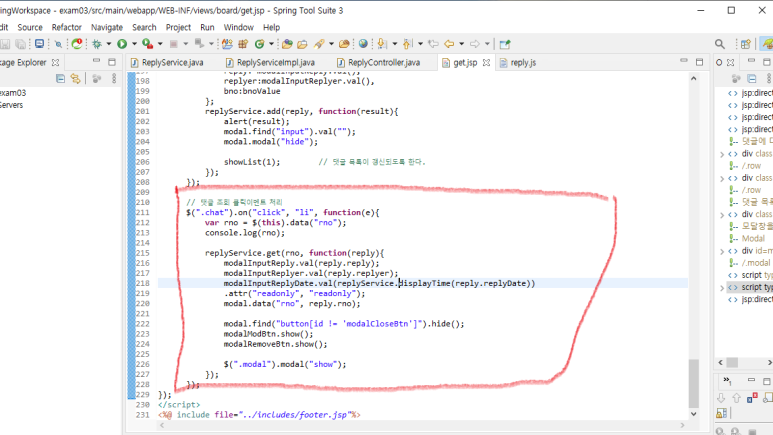Click the Save icon in toolbar
773x435 pixels.
pyautogui.click(x=5, y=44)
